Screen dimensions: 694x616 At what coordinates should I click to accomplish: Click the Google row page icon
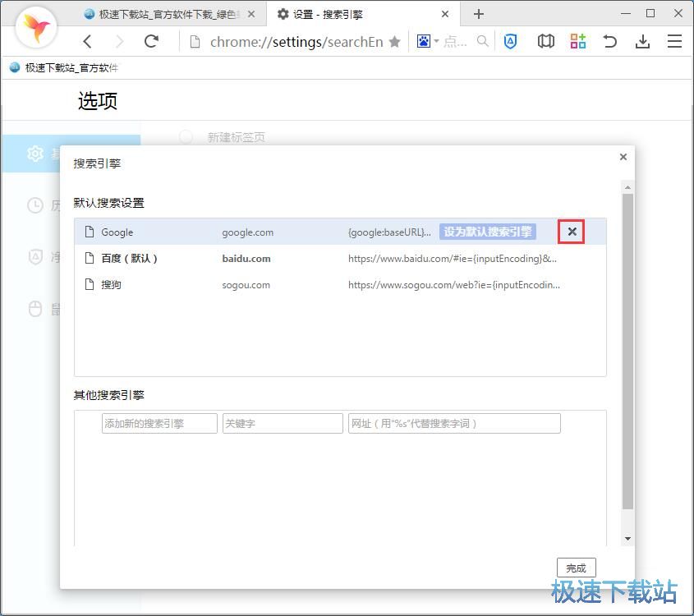90,232
